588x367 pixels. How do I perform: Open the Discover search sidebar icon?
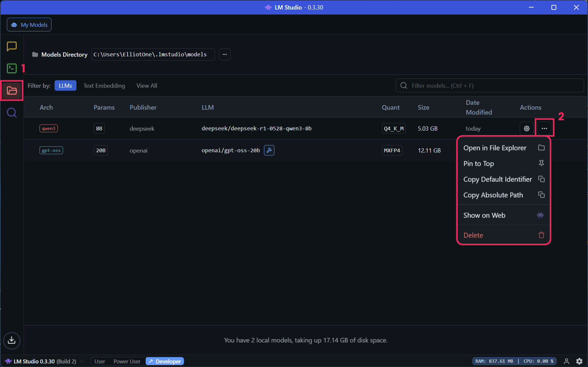pyautogui.click(x=12, y=113)
